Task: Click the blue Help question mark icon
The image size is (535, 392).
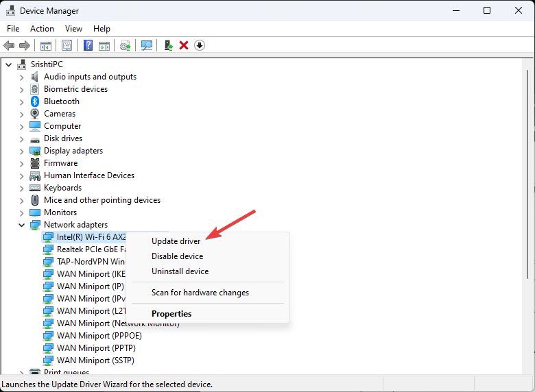Action: 88,45
